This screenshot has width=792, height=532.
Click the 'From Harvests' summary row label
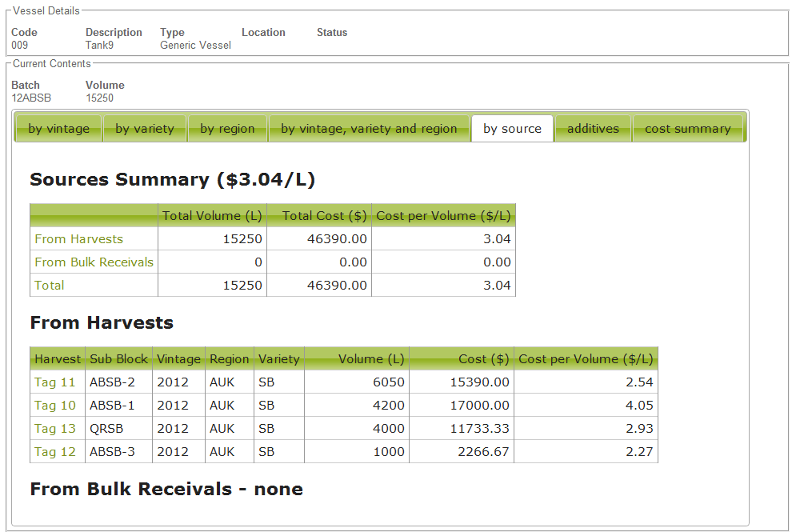[x=78, y=239]
